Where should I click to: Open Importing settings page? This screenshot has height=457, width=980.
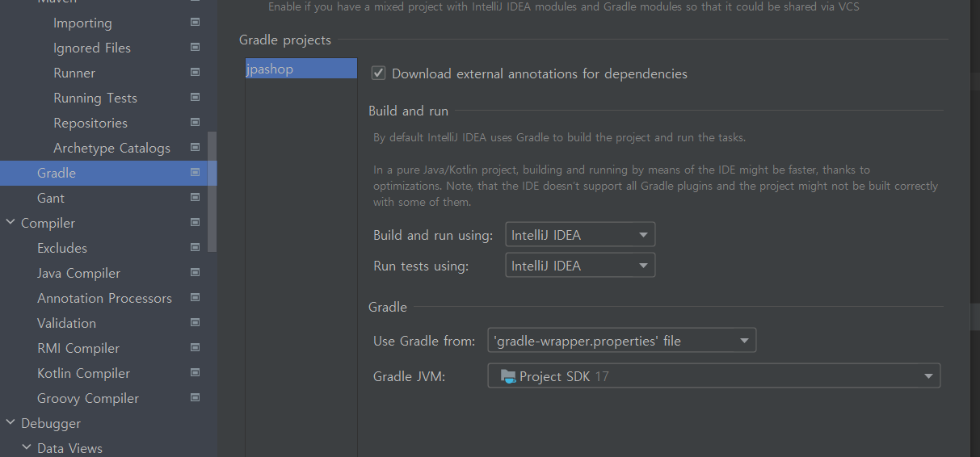coord(82,23)
